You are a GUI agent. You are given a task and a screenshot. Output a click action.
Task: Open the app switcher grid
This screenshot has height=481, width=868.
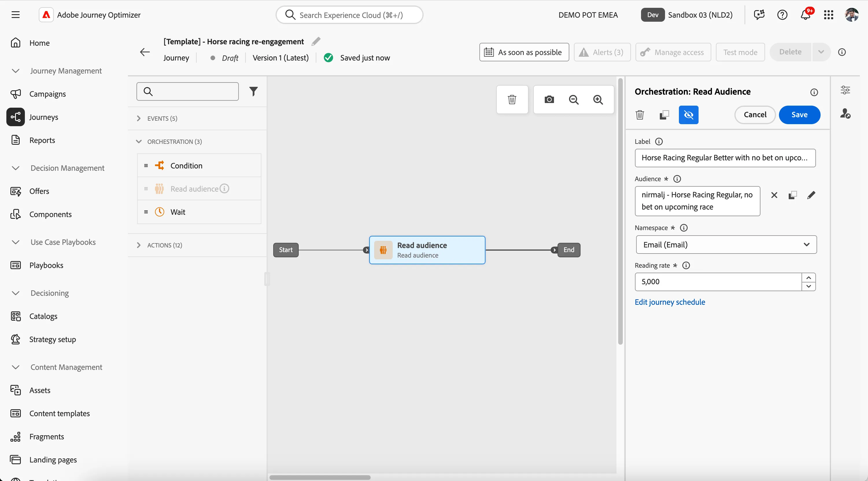[829, 15]
